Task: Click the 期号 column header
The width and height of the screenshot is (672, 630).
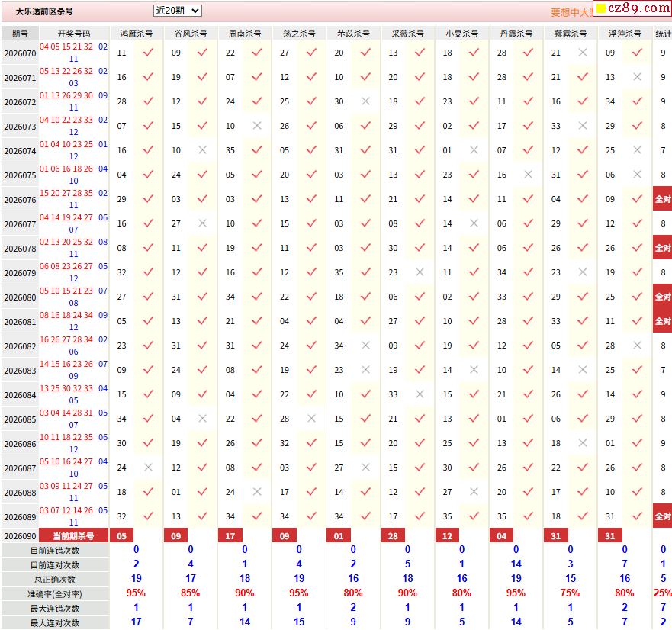Action: 20,34
